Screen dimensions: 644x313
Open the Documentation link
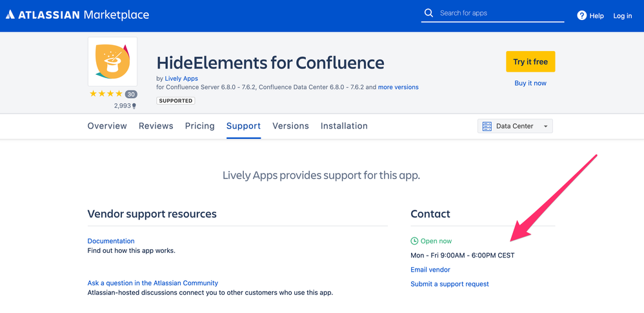pos(111,241)
